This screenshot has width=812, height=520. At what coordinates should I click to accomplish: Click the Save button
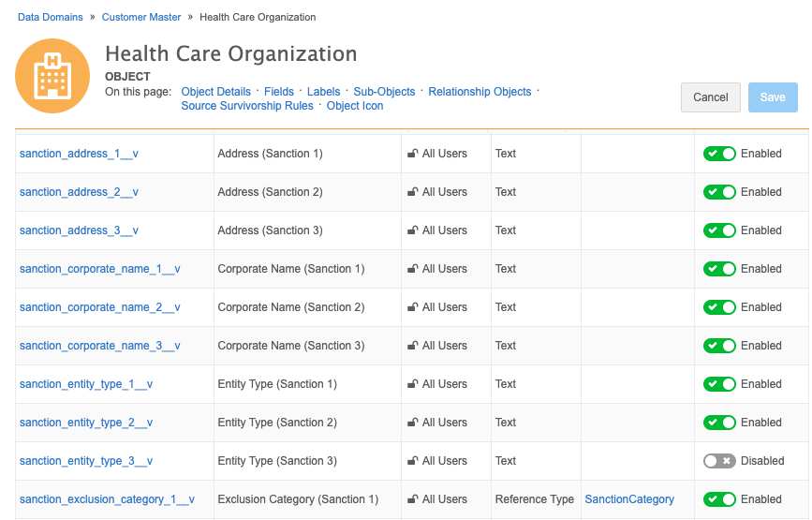click(x=773, y=97)
